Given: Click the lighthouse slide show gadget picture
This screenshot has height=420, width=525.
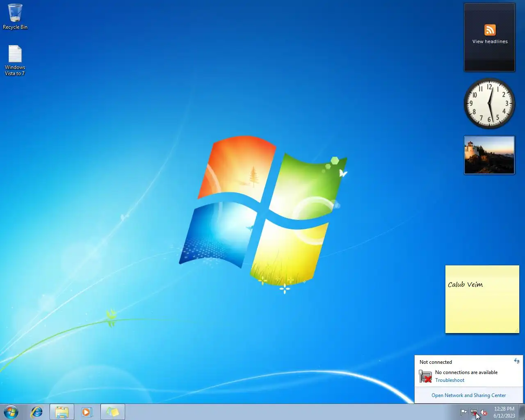Looking at the screenshot, I should coord(489,155).
